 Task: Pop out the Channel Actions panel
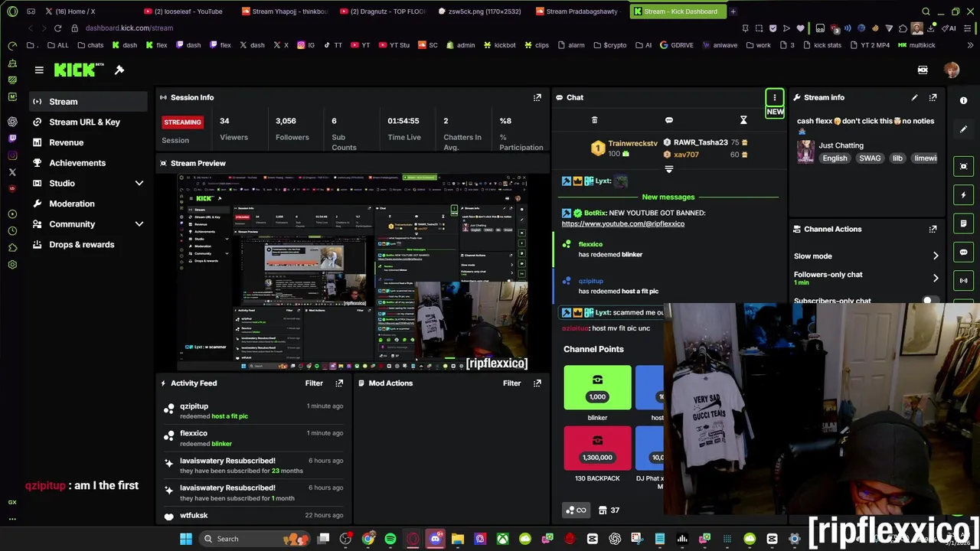(x=933, y=229)
